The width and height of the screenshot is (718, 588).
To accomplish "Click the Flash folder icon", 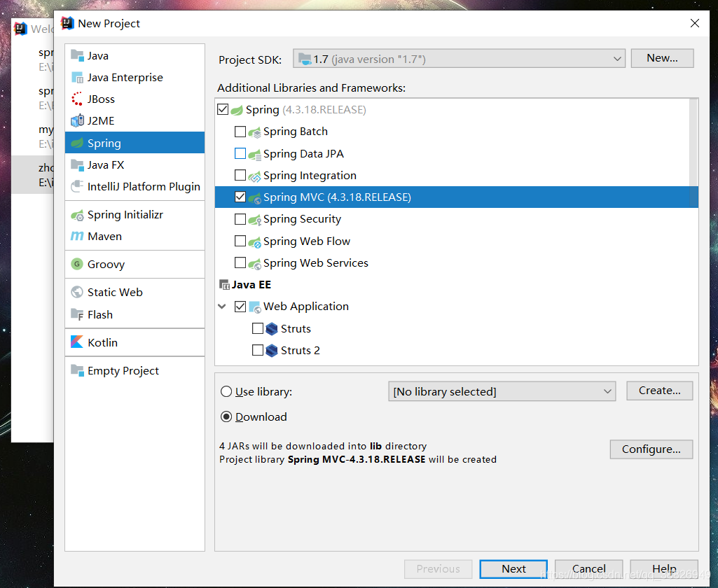I will pos(77,314).
